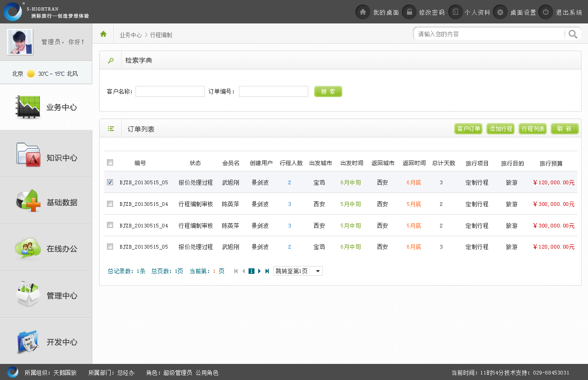Click current page number 1 in pagination
This screenshot has width=588, height=380.
tap(252, 271)
